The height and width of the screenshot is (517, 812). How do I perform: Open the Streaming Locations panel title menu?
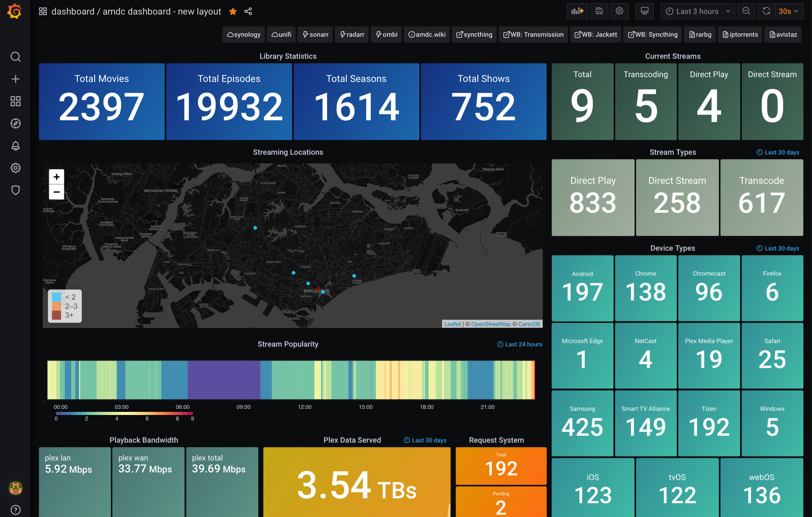pos(288,152)
